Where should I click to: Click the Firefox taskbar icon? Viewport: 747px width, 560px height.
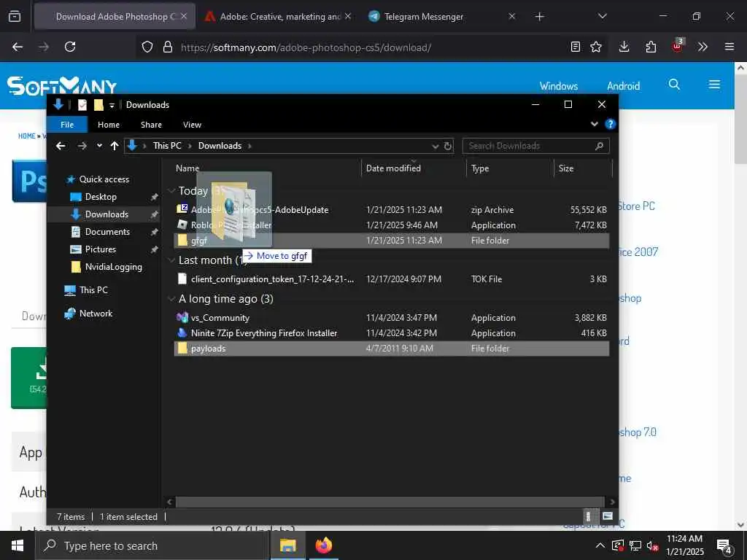(323, 545)
